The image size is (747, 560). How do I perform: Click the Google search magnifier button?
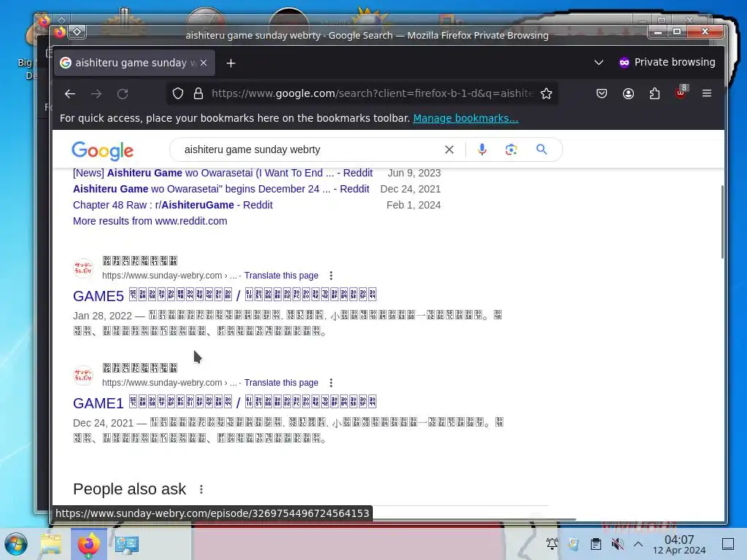click(x=541, y=149)
